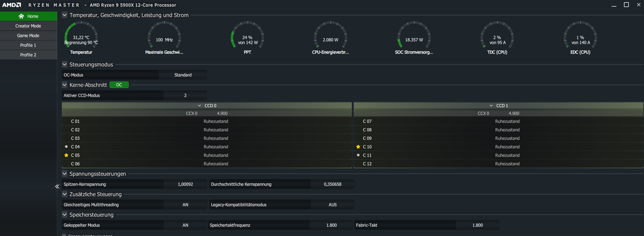This screenshot has width=644, height=236.
Task: Click CCD 1 CCX 0 value 4.900
Action: click(514, 113)
